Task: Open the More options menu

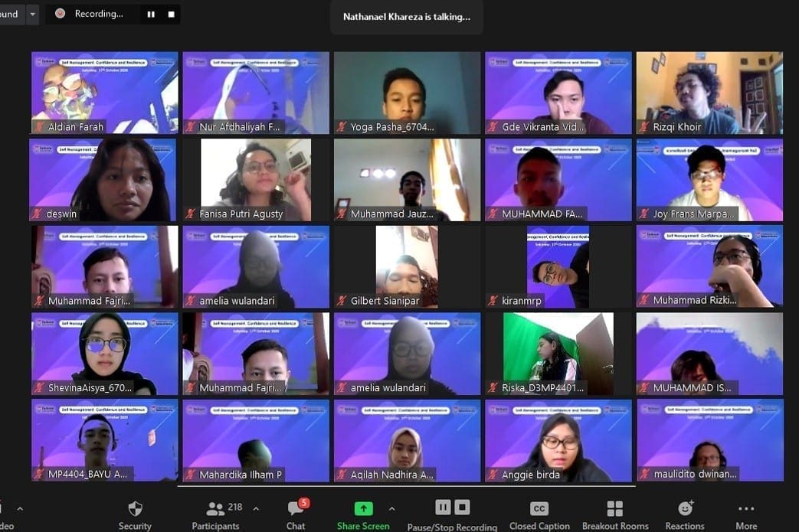Action: (x=746, y=514)
